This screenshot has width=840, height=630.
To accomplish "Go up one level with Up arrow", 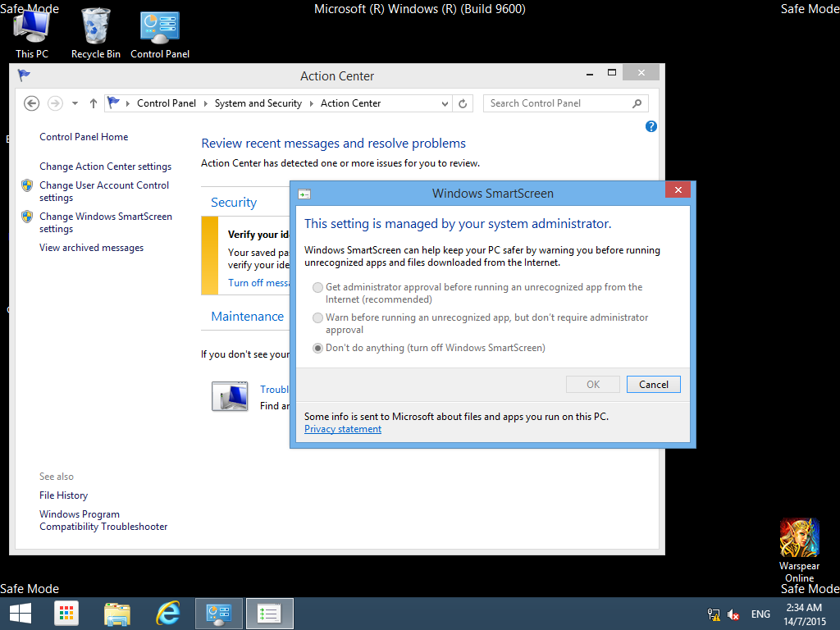I will tap(94, 103).
